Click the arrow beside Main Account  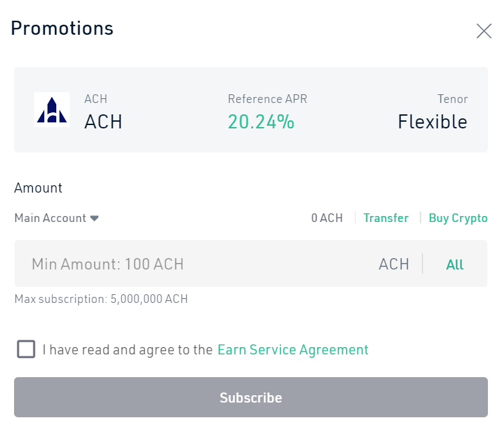(x=94, y=219)
